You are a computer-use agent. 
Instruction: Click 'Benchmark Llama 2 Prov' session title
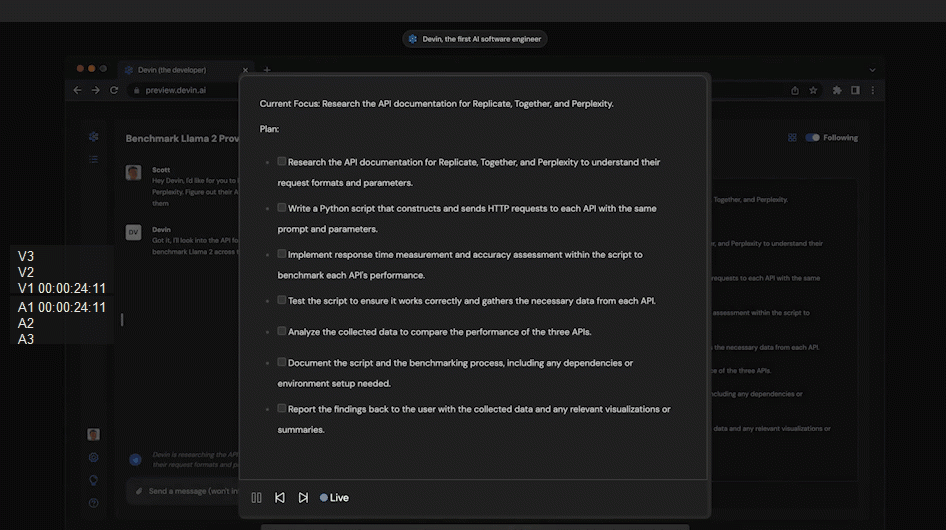182,138
